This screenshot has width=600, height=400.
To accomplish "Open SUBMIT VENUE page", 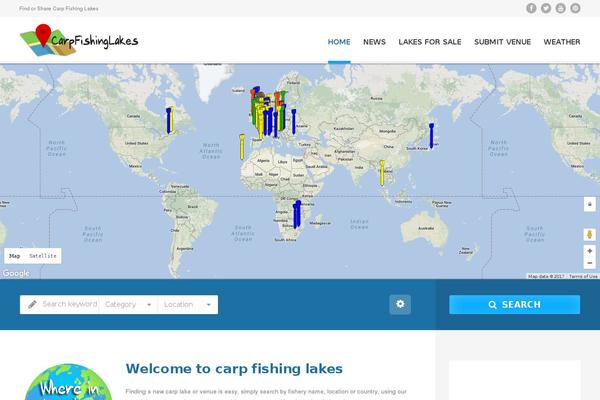I will pos(502,42).
